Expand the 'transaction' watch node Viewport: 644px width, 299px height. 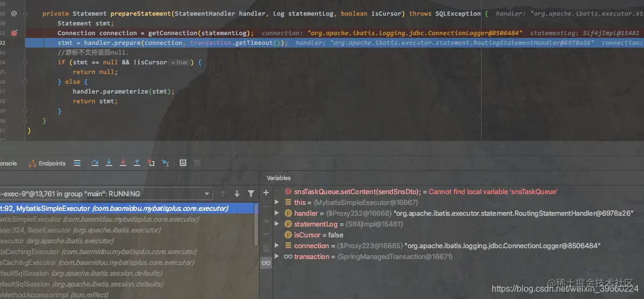click(277, 256)
